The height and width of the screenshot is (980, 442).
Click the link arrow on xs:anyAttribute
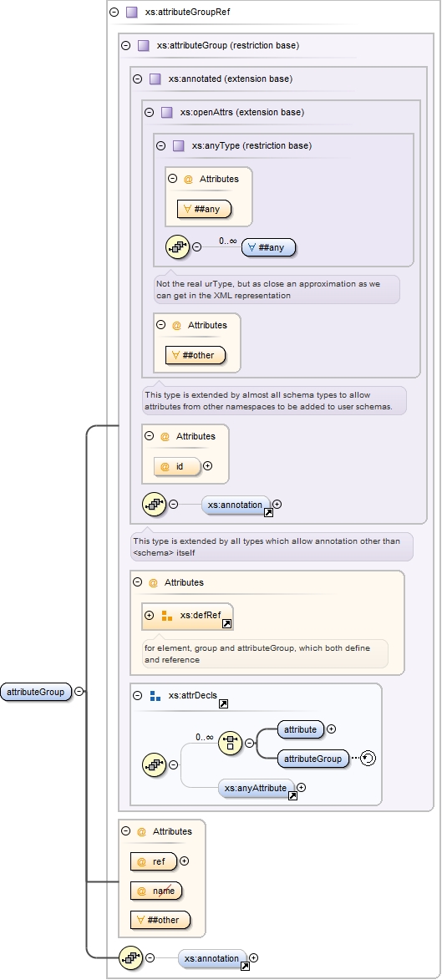[292, 795]
